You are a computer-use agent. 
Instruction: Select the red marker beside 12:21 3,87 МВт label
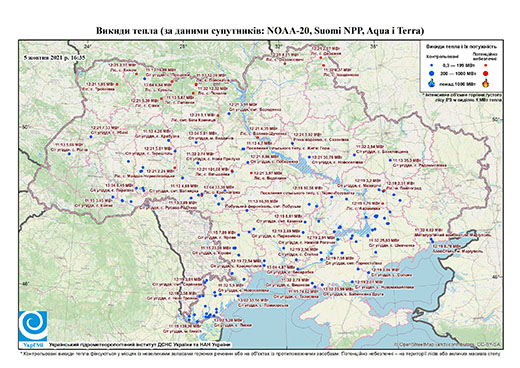coord(251,173)
